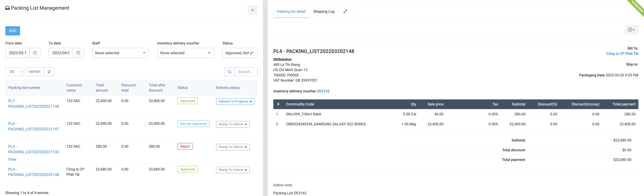Switch to the Shipping Log tab
Image resolution: width=644 pixels, height=196 pixels.
(324, 11)
